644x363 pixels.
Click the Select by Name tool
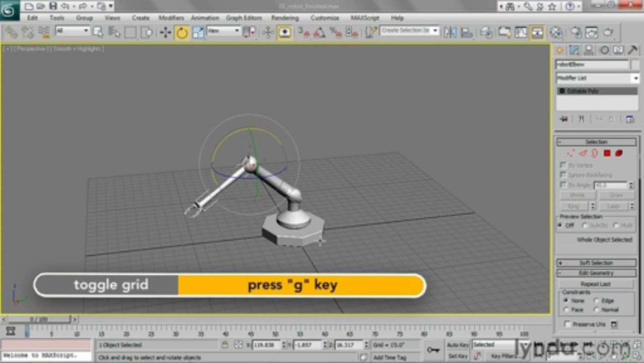point(114,32)
